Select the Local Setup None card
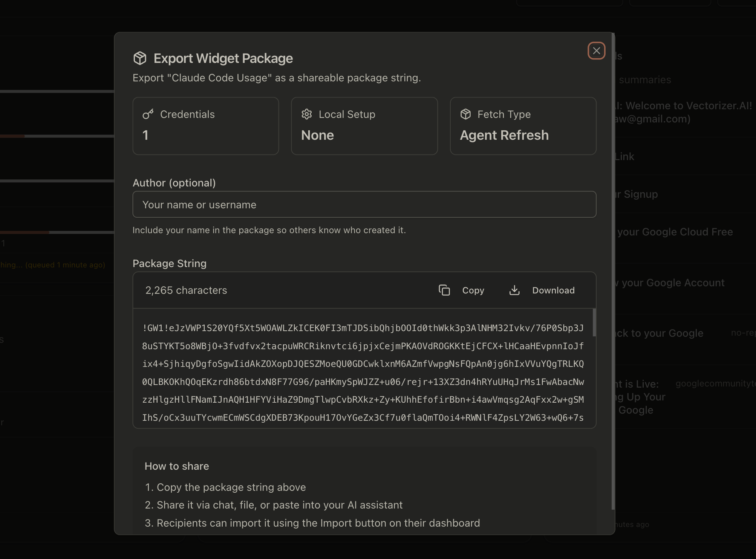 364,126
